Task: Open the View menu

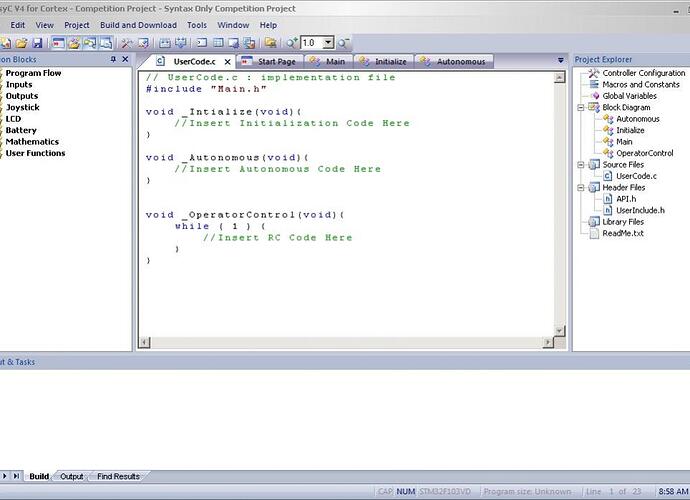Action: pyautogui.click(x=44, y=25)
